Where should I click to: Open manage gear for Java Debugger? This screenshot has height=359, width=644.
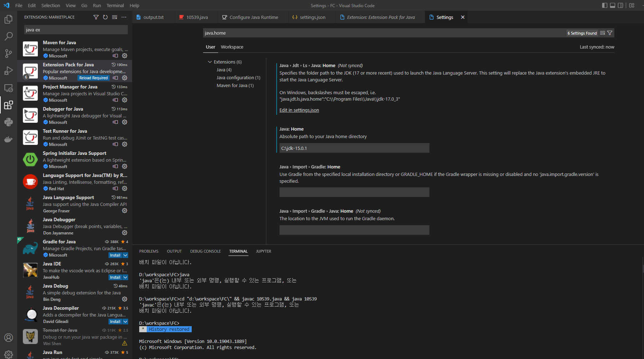click(125, 233)
